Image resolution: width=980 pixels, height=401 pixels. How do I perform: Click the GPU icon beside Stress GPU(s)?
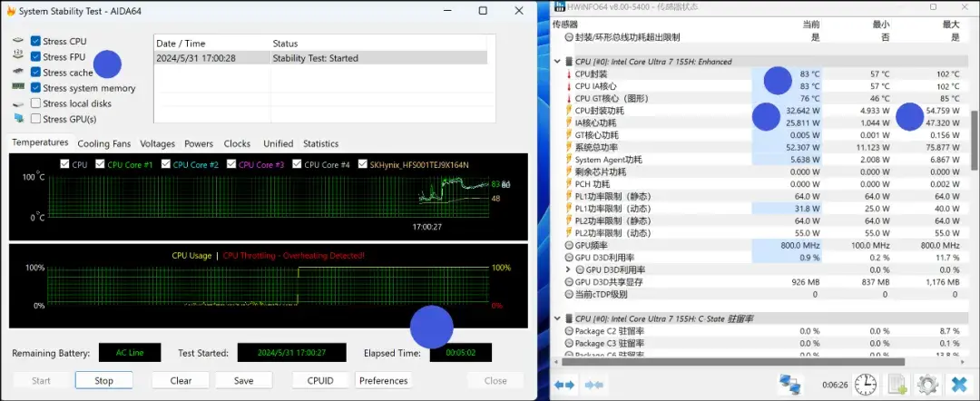coord(18,119)
